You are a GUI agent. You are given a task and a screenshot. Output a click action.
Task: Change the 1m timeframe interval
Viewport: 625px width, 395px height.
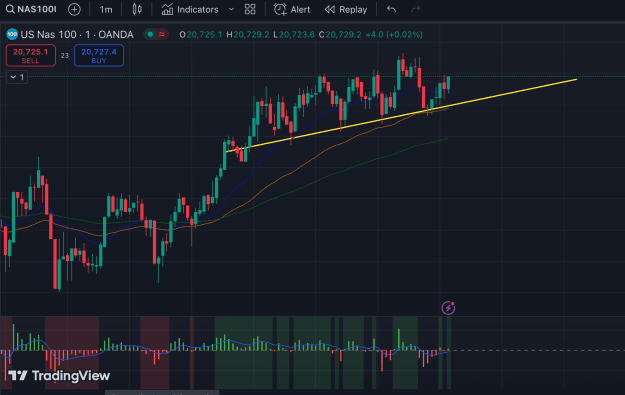[106, 10]
